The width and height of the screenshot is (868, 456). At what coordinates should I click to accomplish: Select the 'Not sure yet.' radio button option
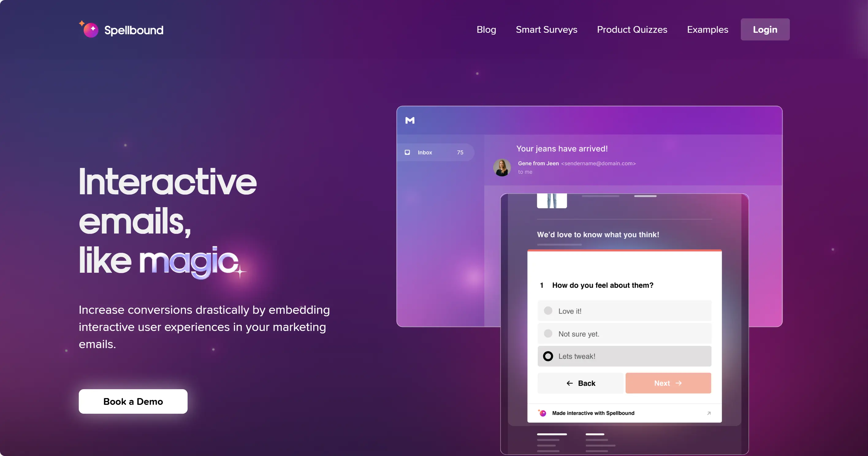(548, 333)
